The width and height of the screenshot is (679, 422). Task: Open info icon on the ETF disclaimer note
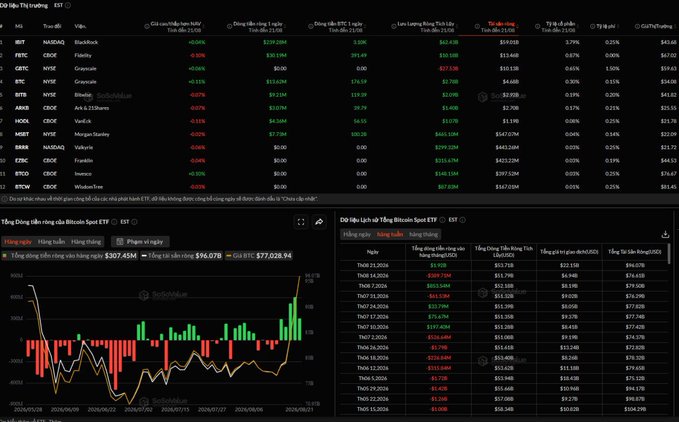coord(5,199)
